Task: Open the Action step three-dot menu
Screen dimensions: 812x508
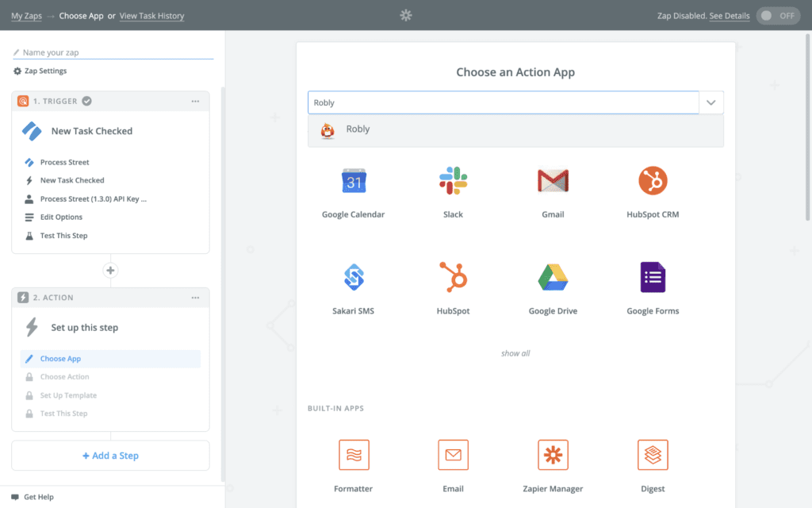Action: click(195, 298)
